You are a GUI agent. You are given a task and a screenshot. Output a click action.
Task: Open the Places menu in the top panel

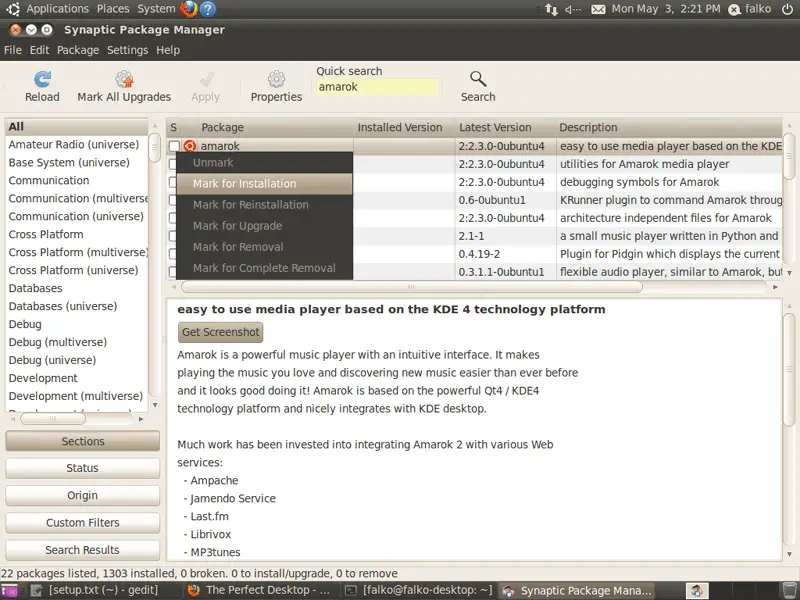tap(113, 9)
